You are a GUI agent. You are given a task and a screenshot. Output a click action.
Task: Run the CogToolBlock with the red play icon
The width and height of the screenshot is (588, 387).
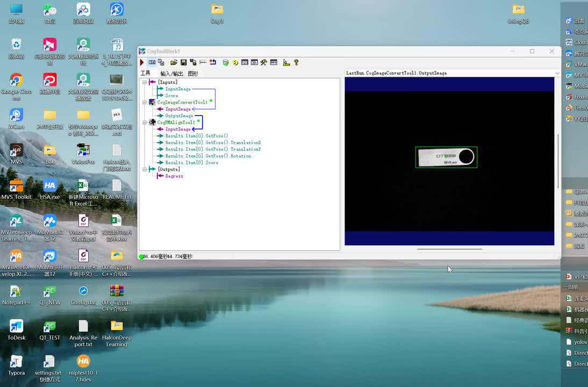142,63
